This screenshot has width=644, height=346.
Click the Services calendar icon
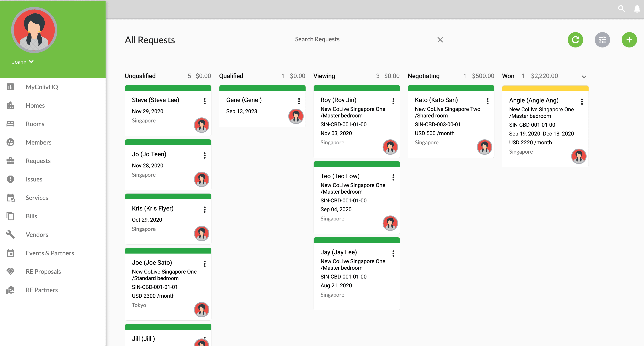[x=11, y=198]
